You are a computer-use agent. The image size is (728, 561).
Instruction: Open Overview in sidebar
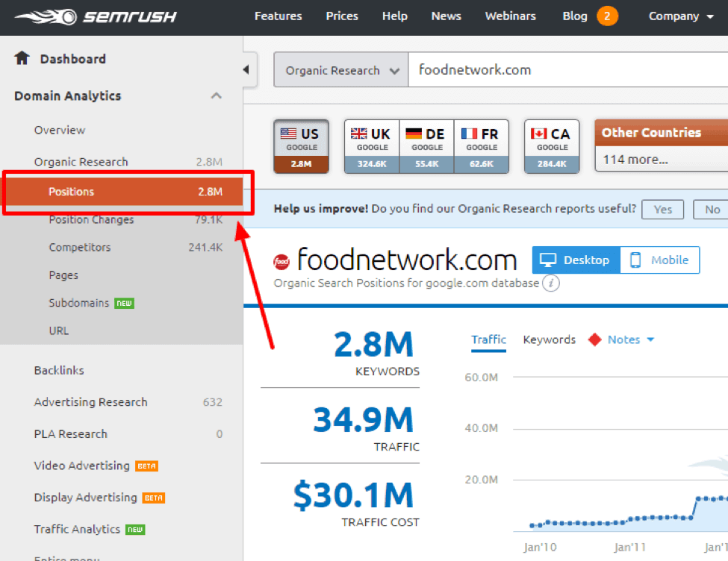(60, 130)
